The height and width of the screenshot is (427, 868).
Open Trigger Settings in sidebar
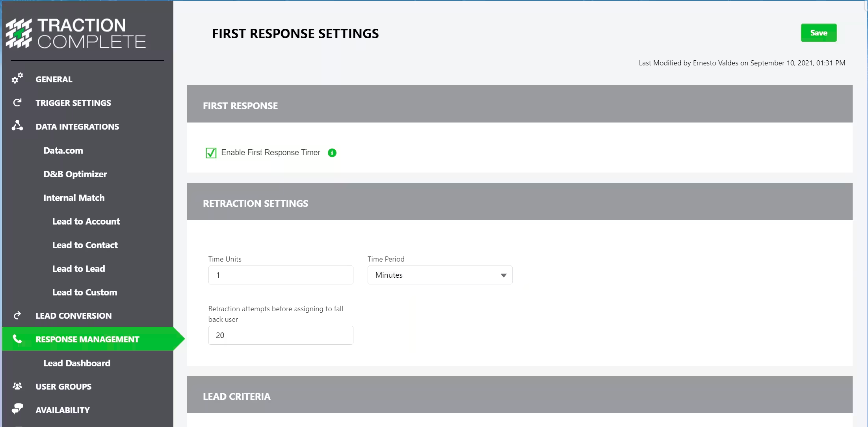click(x=73, y=103)
